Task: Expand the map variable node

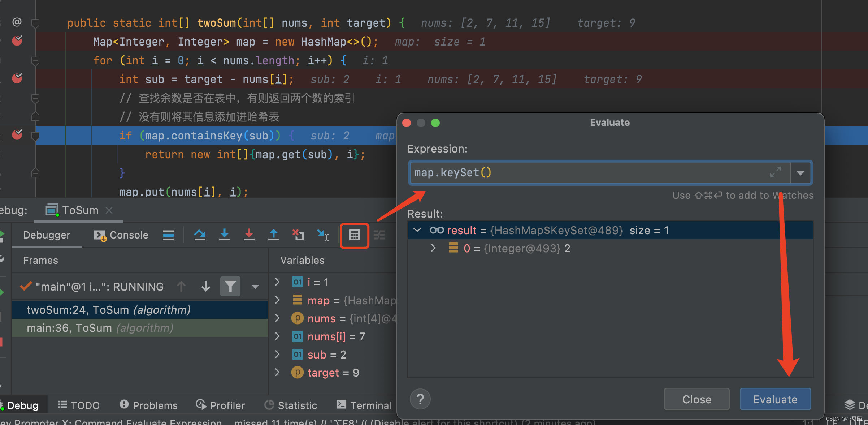Action: 277,300
